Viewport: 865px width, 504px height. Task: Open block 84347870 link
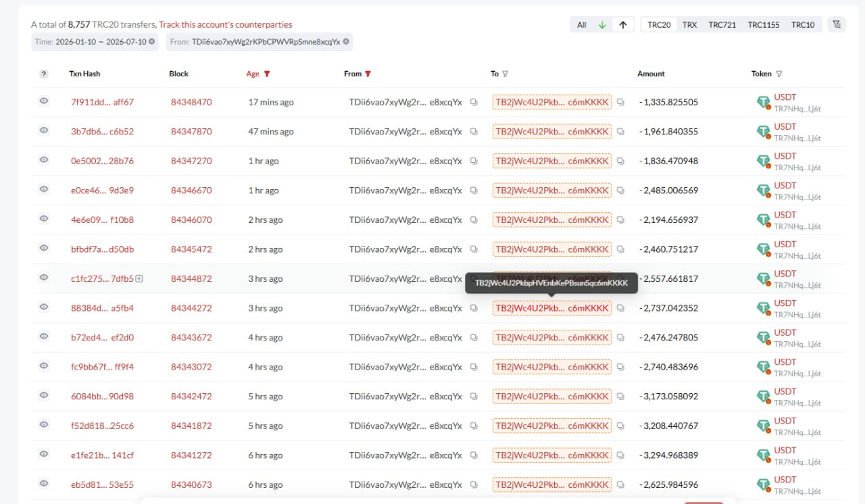(191, 132)
